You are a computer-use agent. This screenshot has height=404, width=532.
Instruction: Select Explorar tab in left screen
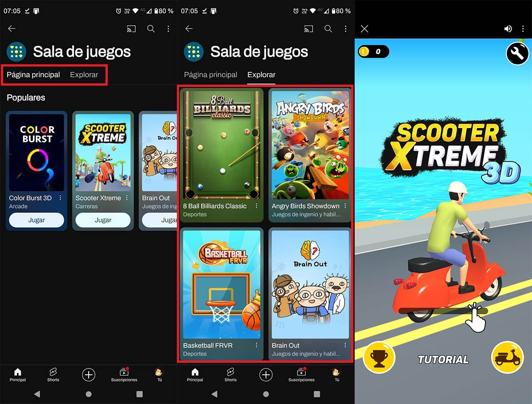(x=84, y=75)
